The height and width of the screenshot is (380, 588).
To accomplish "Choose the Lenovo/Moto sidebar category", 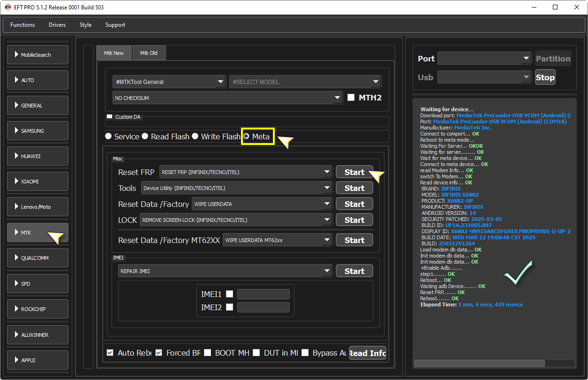I will (x=38, y=207).
